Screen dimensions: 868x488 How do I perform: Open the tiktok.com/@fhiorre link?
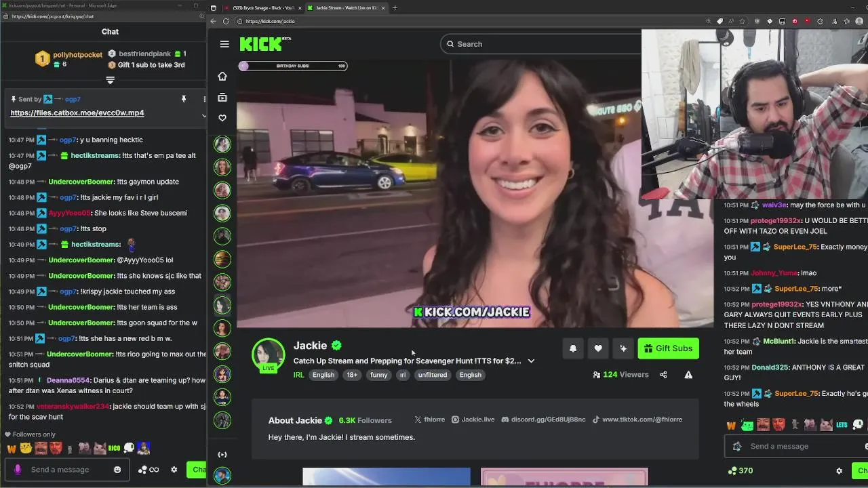[637, 420]
